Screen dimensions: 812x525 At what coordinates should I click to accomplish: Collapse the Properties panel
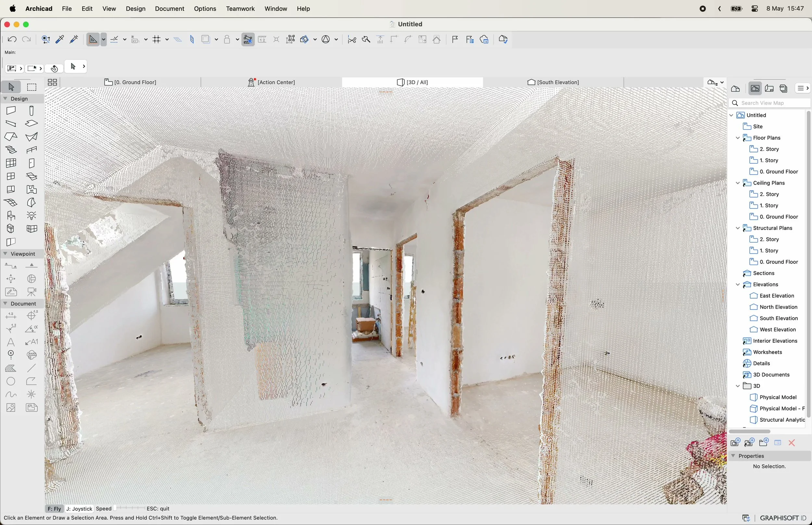[x=733, y=456]
